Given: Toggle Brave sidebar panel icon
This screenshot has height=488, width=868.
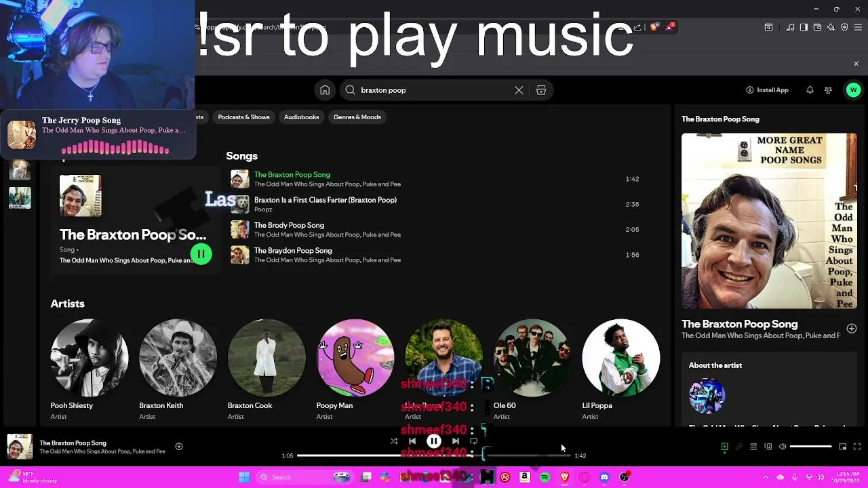Looking at the screenshot, I should (x=804, y=27).
